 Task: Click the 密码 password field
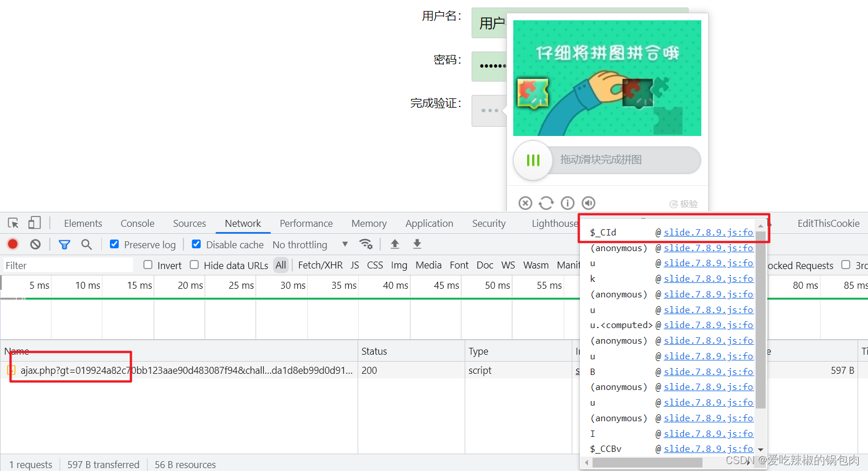click(x=489, y=66)
